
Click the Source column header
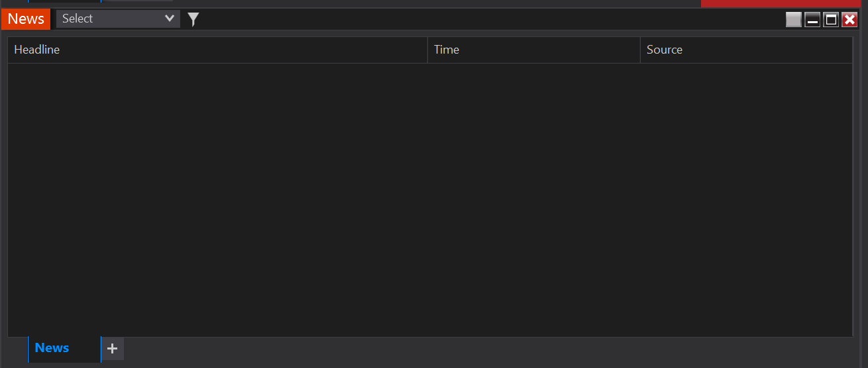665,50
